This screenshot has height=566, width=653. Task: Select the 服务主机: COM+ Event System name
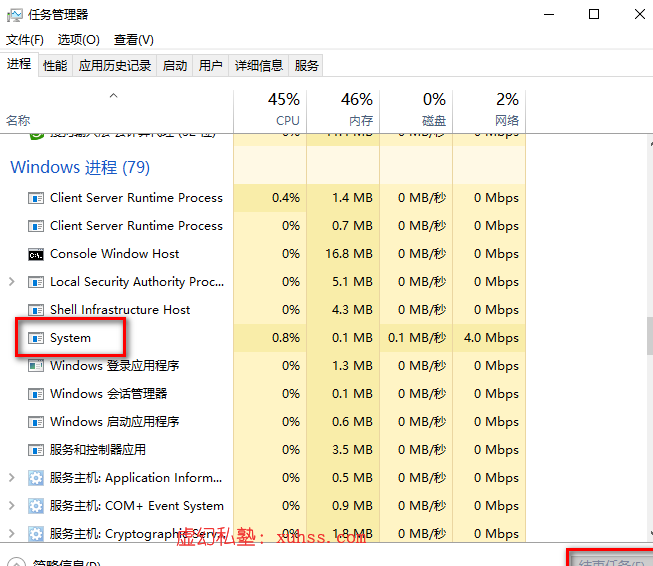[x=137, y=506]
